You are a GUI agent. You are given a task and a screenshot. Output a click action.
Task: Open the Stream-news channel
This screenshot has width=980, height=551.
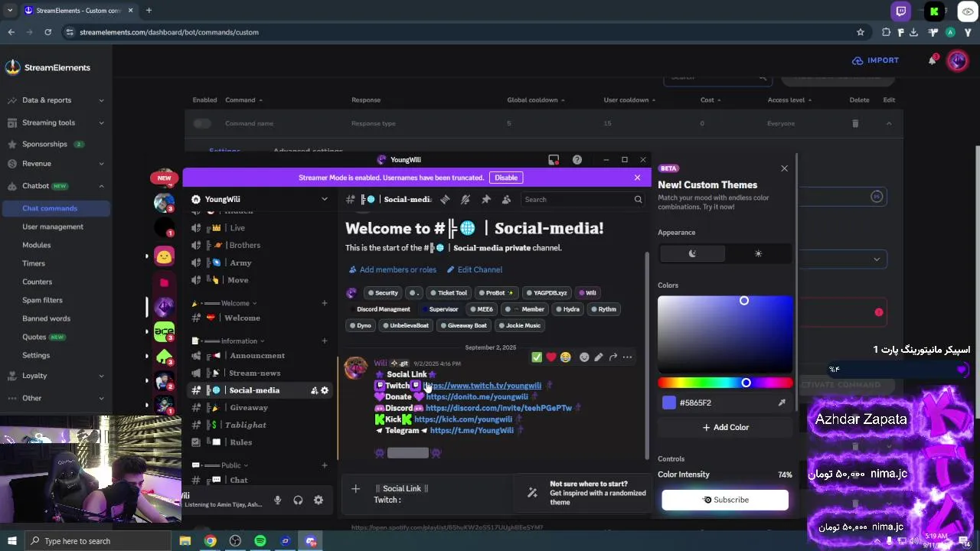(x=260, y=373)
